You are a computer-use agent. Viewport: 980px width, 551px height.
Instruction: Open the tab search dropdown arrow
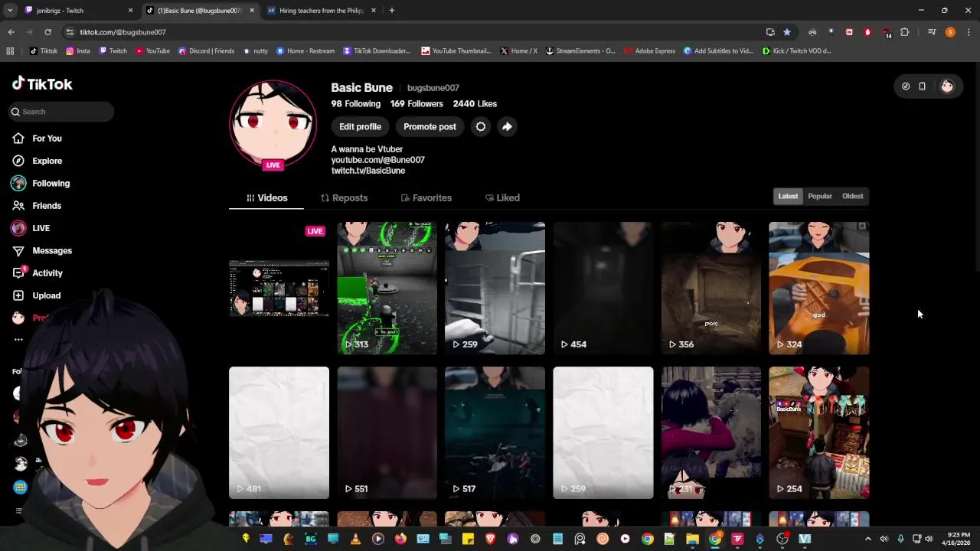(10, 11)
